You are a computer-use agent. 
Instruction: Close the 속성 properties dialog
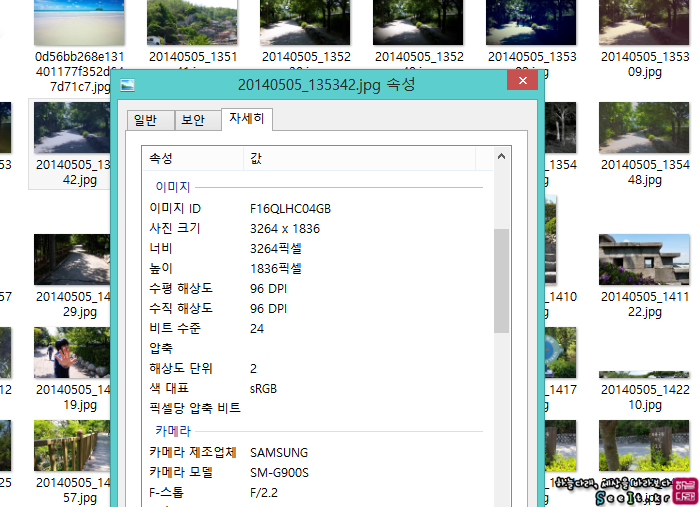click(x=522, y=80)
